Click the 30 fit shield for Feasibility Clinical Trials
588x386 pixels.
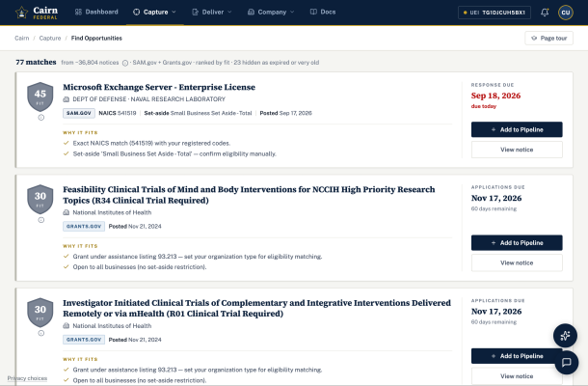[40, 199]
